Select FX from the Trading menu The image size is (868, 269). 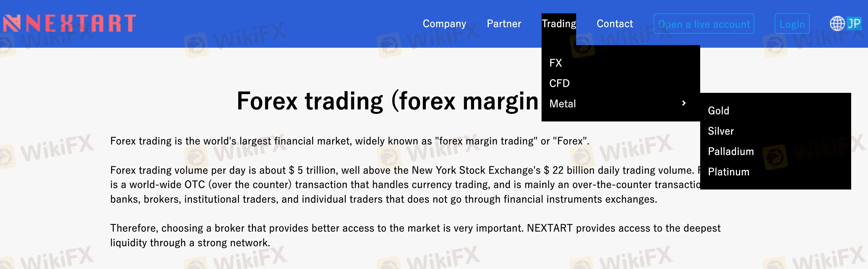point(556,63)
